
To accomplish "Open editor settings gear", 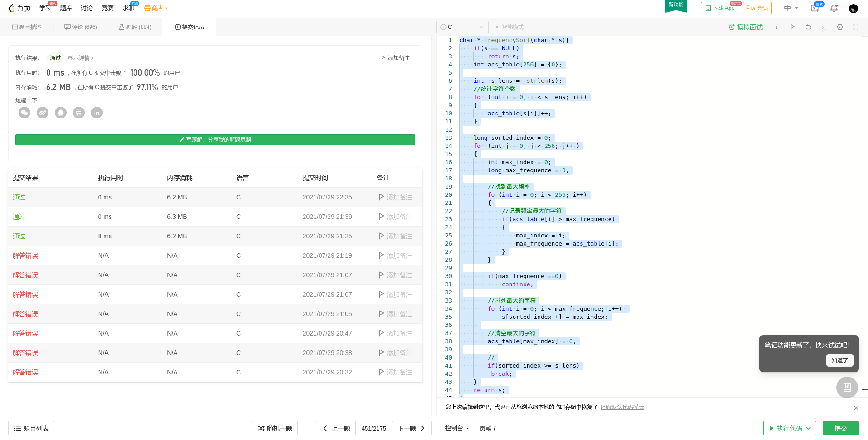I will pos(840,27).
